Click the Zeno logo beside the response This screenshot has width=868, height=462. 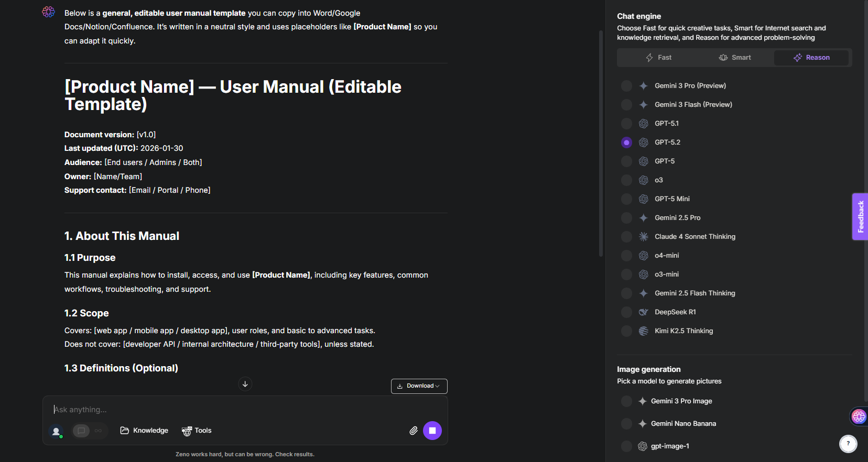tap(48, 12)
